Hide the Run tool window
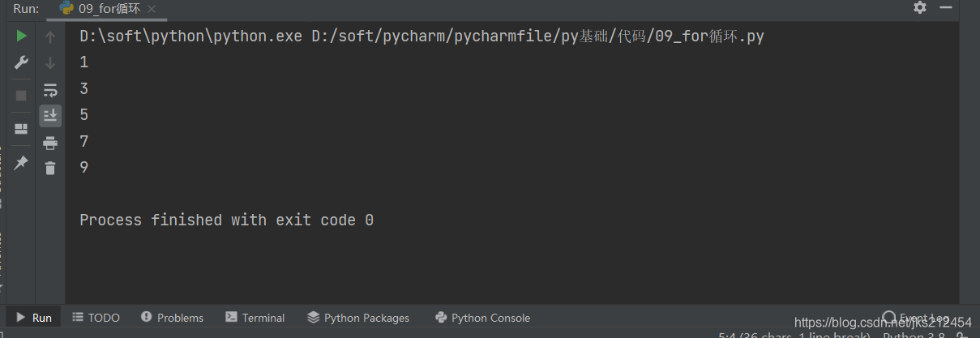Screen dimensions: 980x338 945,7
